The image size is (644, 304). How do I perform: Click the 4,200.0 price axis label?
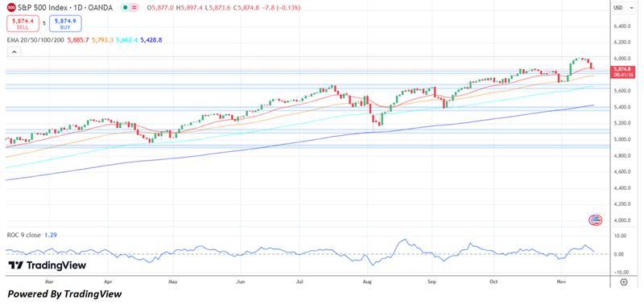point(622,204)
